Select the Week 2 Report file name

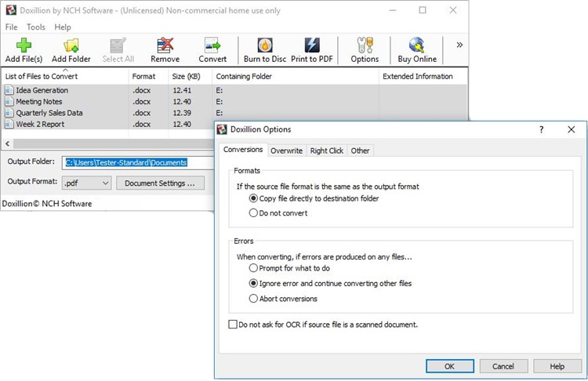[x=40, y=124]
